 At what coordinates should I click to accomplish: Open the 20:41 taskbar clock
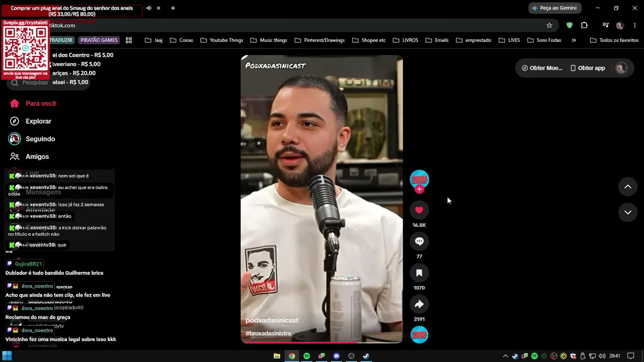[x=614, y=356]
